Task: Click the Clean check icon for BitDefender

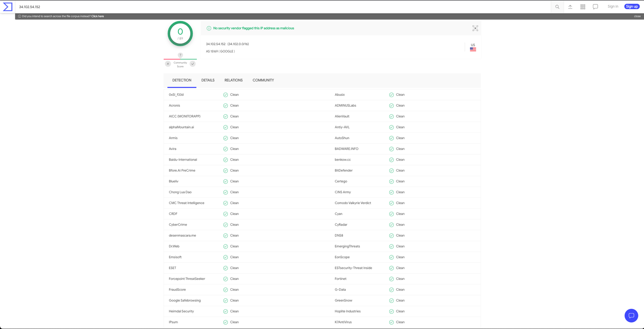Action: 391,171
